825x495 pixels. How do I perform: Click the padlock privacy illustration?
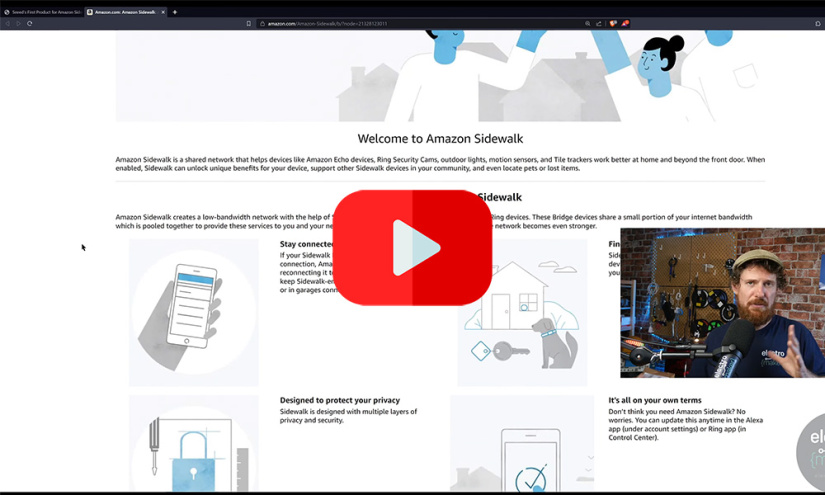pos(194,443)
